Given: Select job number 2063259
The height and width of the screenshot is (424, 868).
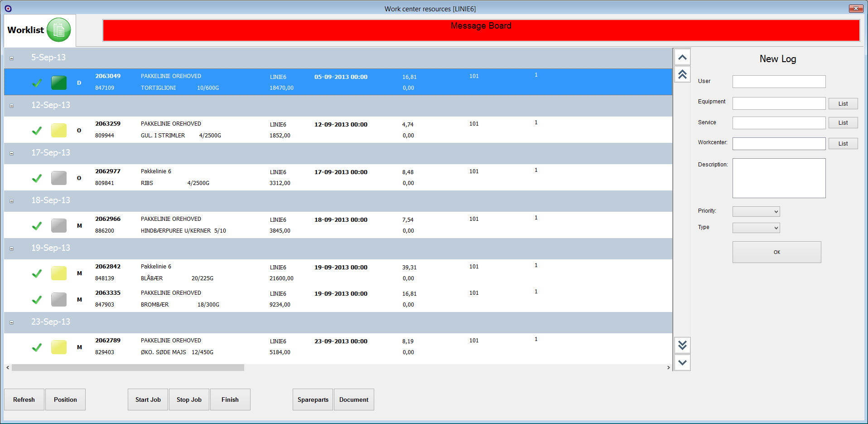Looking at the screenshot, I should coord(108,124).
